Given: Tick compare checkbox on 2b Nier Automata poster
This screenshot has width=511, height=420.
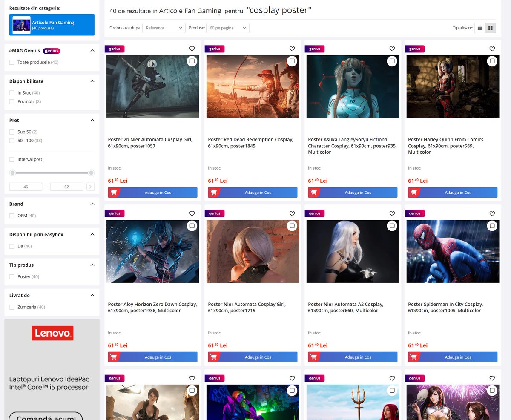Looking at the screenshot, I should [x=192, y=61].
